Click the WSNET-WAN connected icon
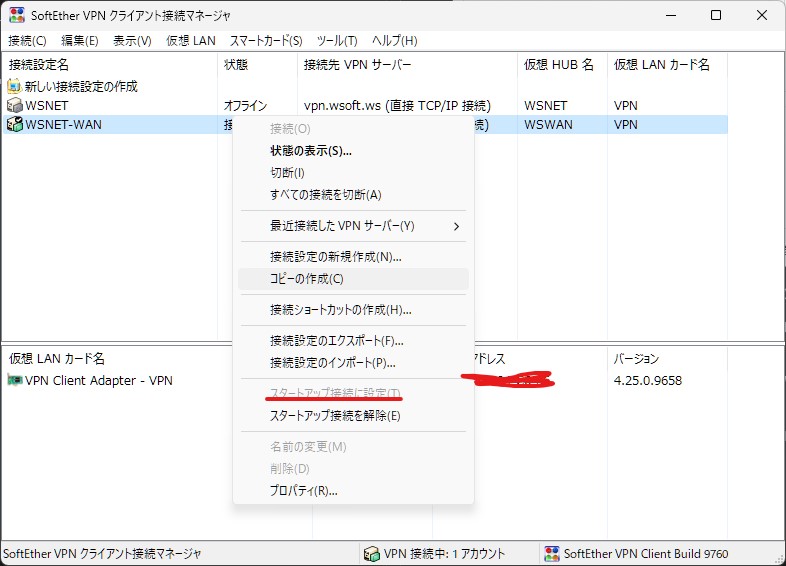786x566 pixels. point(15,124)
